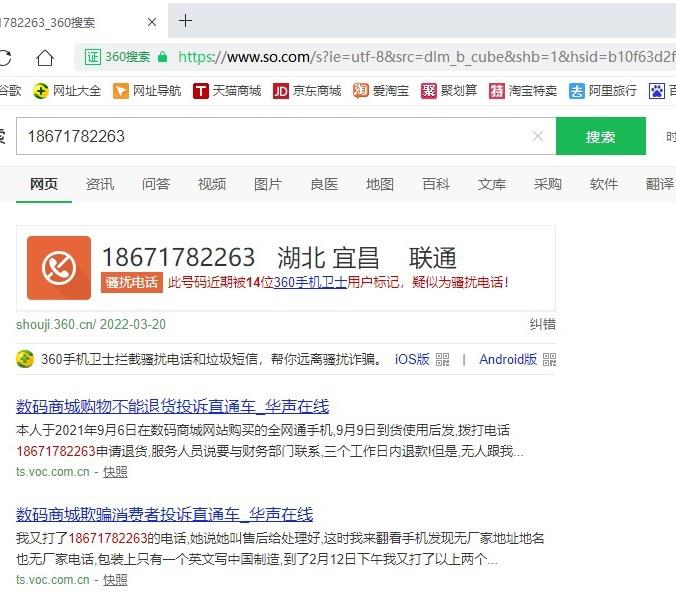Click the 骚扰电话 orange label
This screenshot has height=610, width=676.
coord(132,282)
